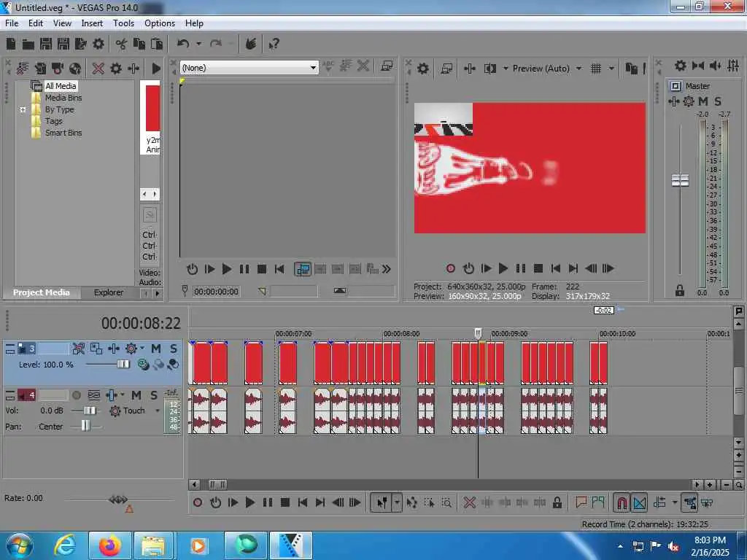The width and height of the screenshot is (747, 560).
Task: Click the Level slider on video track 3
Action: (123, 365)
